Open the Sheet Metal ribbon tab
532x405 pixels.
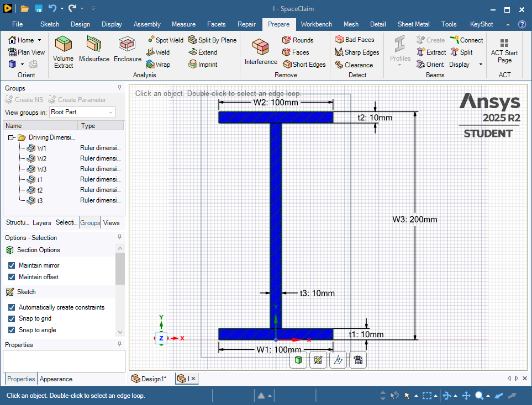(413, 24)
